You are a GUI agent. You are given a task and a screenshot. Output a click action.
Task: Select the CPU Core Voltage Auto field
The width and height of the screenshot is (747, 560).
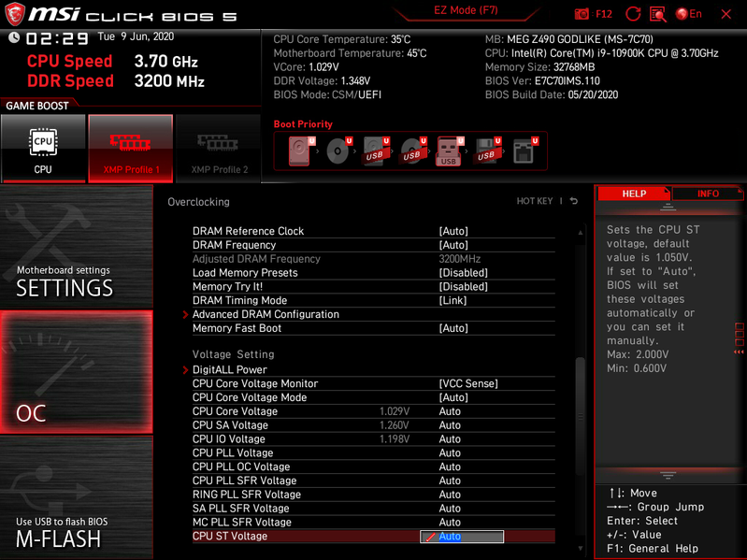tap(450, 411)
